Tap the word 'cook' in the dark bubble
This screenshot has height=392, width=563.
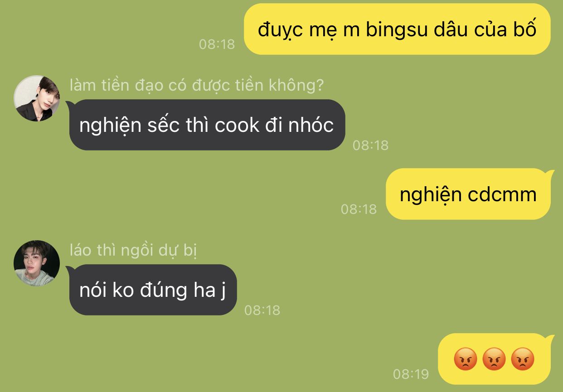pos(237,125)
